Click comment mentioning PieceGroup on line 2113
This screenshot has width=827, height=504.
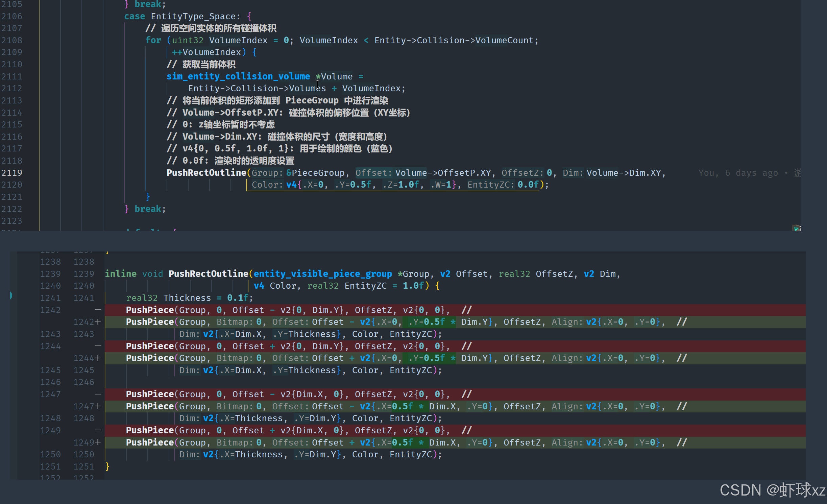pos(277,100)
